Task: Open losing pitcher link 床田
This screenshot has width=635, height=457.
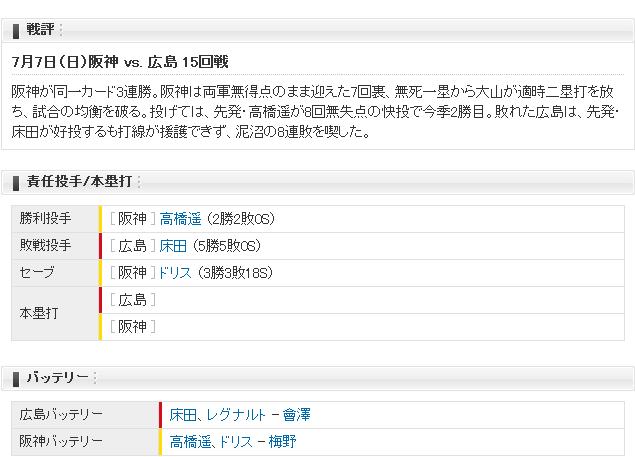Action: [173, 246]
